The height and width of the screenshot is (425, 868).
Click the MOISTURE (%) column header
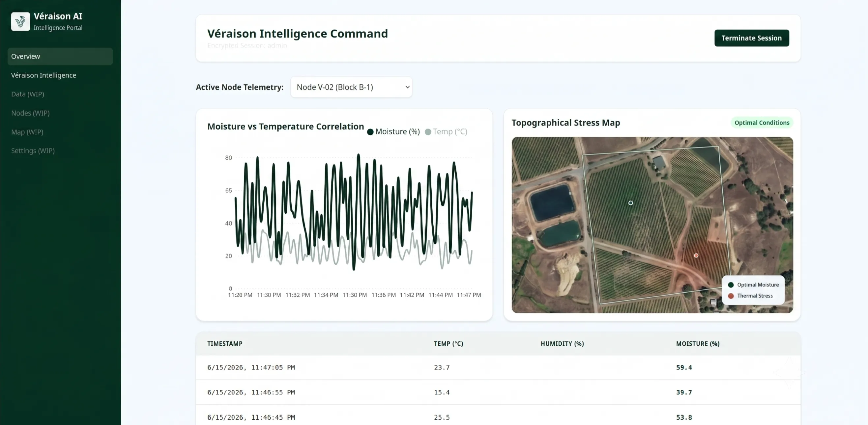point(698,344)
